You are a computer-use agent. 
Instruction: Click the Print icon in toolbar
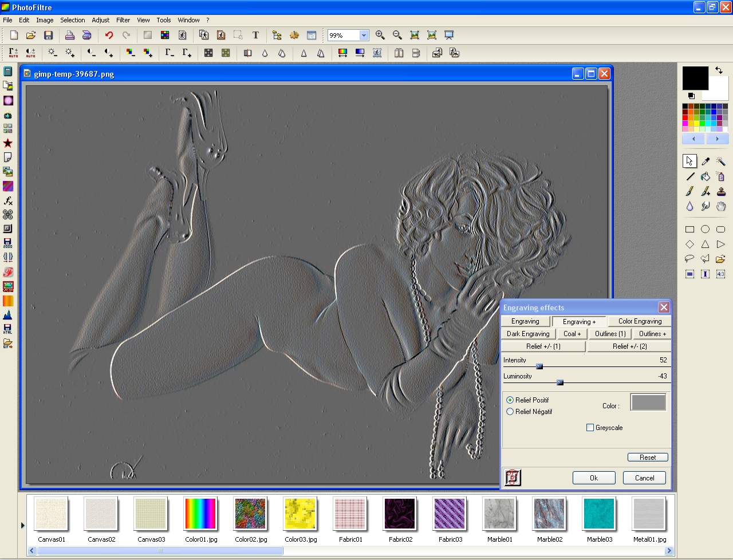point(69,36)
